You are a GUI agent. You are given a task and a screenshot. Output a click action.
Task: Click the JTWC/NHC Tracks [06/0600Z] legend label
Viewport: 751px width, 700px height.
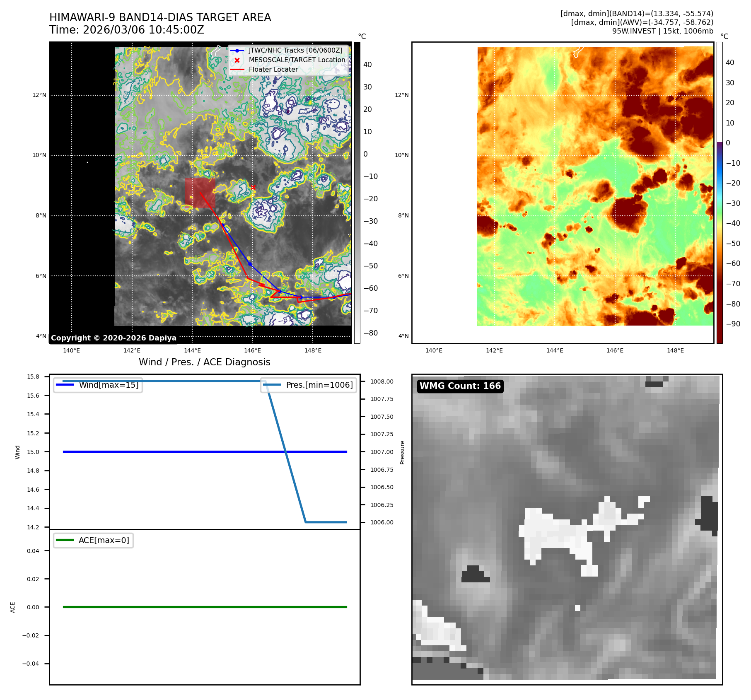click(295, 51)
